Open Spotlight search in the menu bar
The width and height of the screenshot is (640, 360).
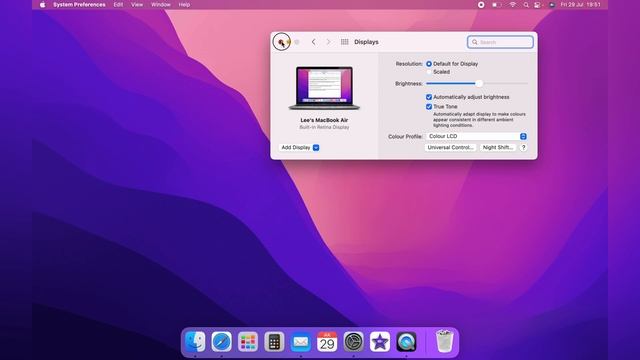coord(526,5)
